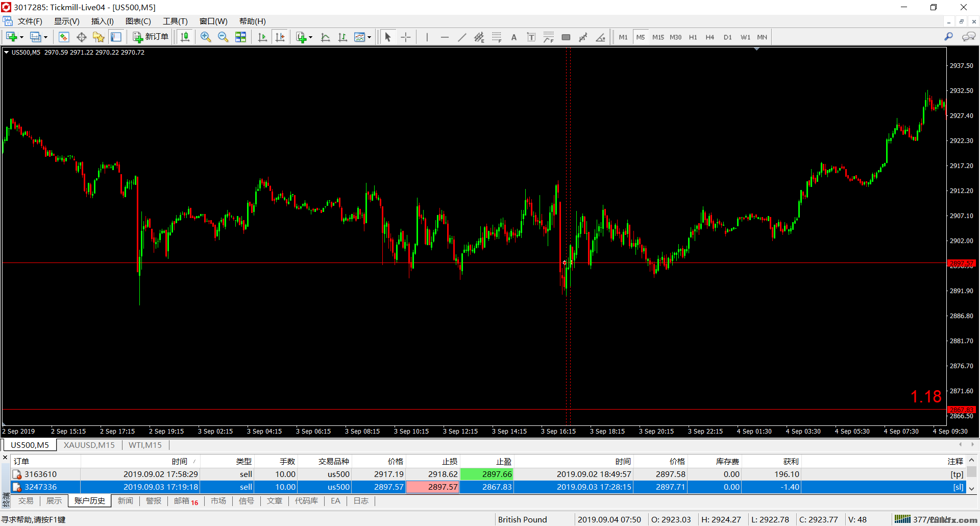Switch timeframe to M15
The width and height of the screenshot is (980, 526).
pyautogui.click(x=658, y=37)
